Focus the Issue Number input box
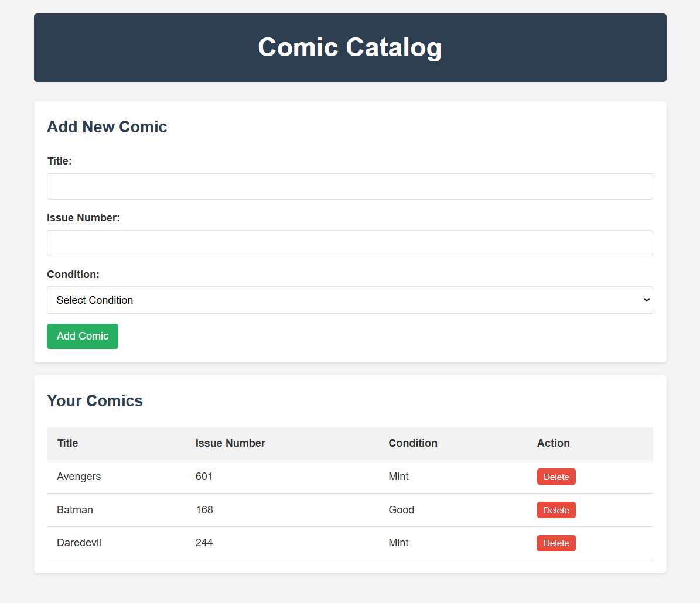Image resolution: width=700 pixels, height=603 pixels. pos(350,243)
